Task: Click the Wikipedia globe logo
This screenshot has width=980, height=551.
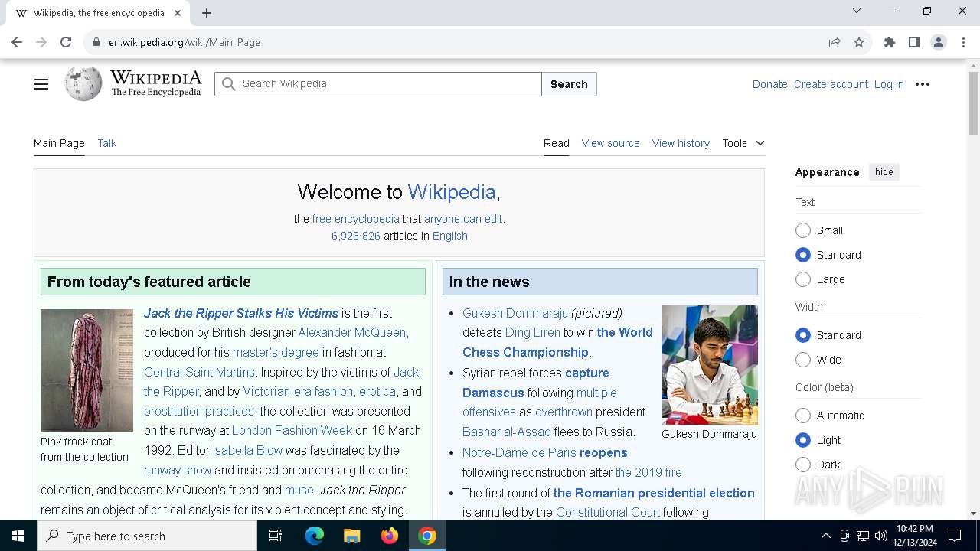Action: coord(83,83)
